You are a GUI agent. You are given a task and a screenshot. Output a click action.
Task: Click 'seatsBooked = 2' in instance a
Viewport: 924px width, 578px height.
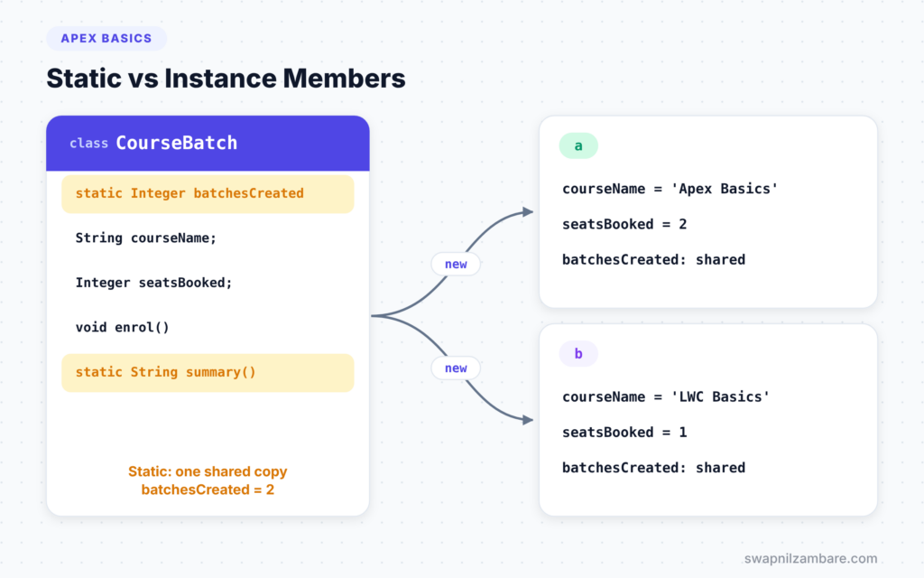624,224
